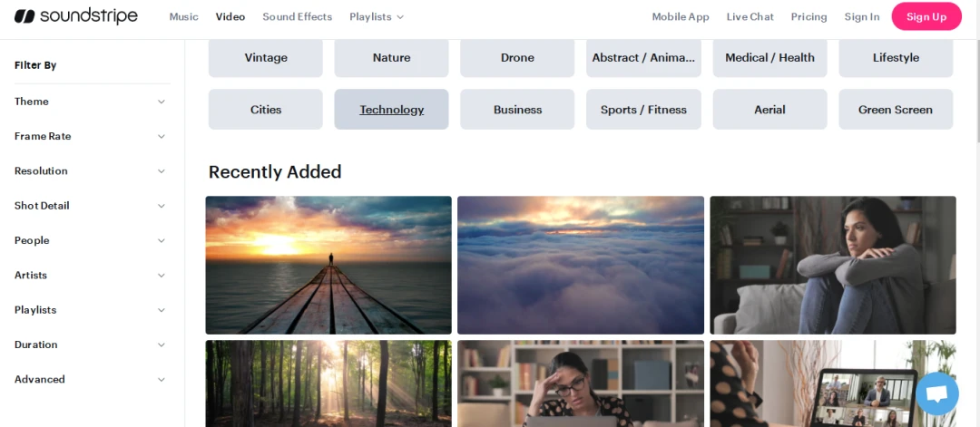Open the clouds at sunset video thumbnail

pyautogui.click(x=581, y=266)
